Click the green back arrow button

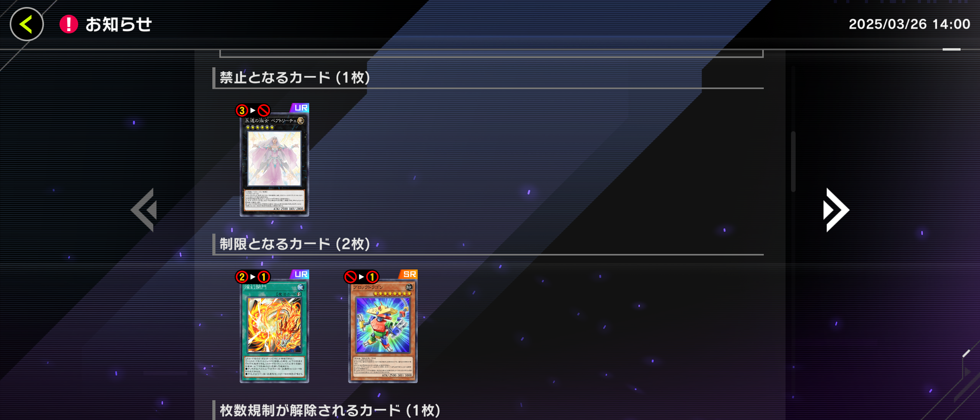click(x=26, y=24)
